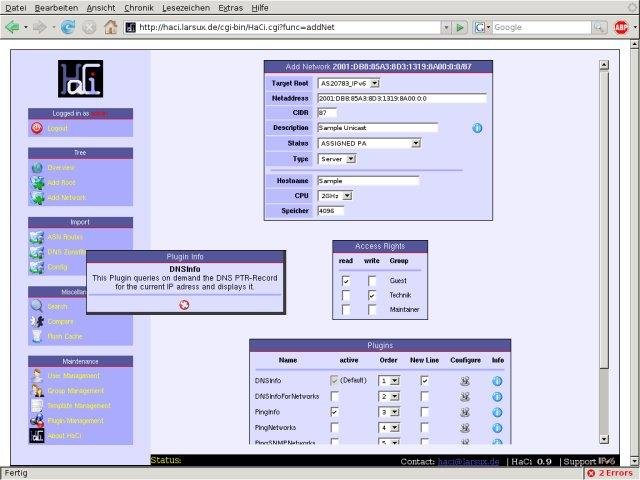
Task: Click the Google search magnifier button
Action: point(598,27)
